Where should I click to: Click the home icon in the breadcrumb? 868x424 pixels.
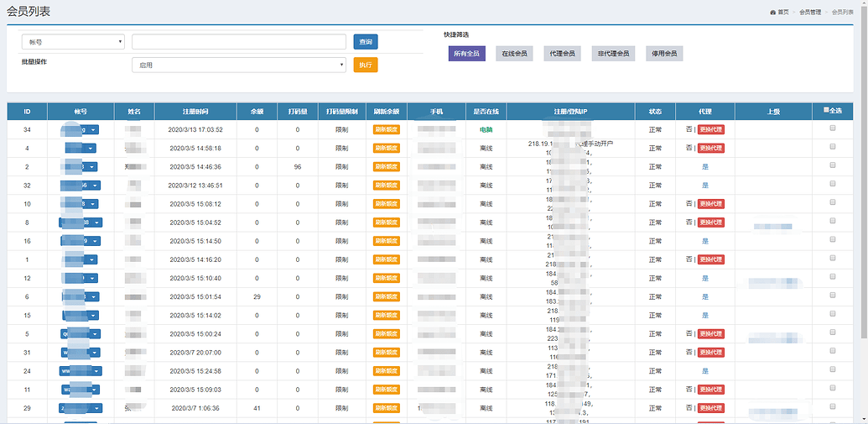point(772,13)
